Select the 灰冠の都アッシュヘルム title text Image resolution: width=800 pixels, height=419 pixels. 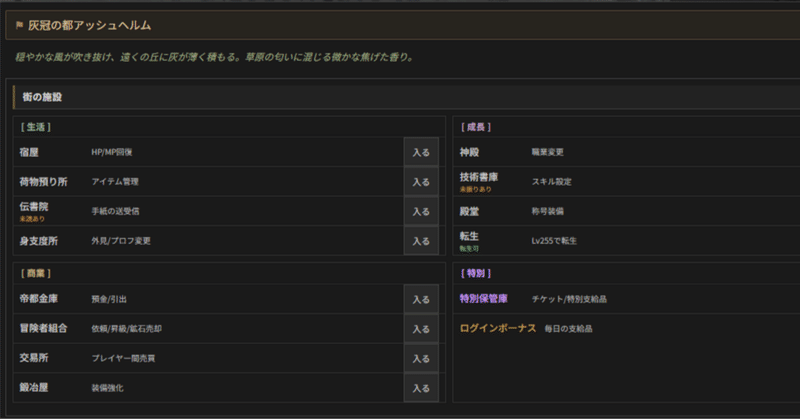(89, 26)
